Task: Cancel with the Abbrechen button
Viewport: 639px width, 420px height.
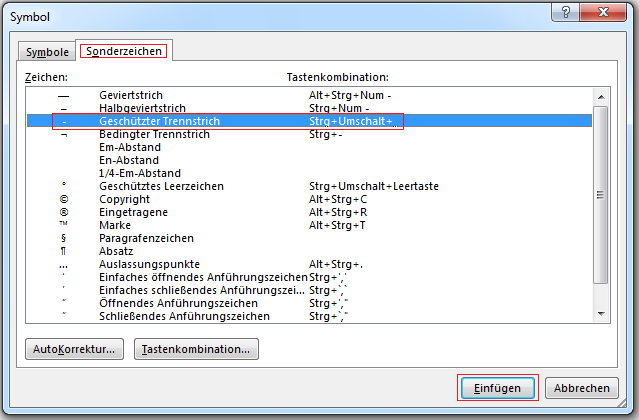Action: pos(582,388)
